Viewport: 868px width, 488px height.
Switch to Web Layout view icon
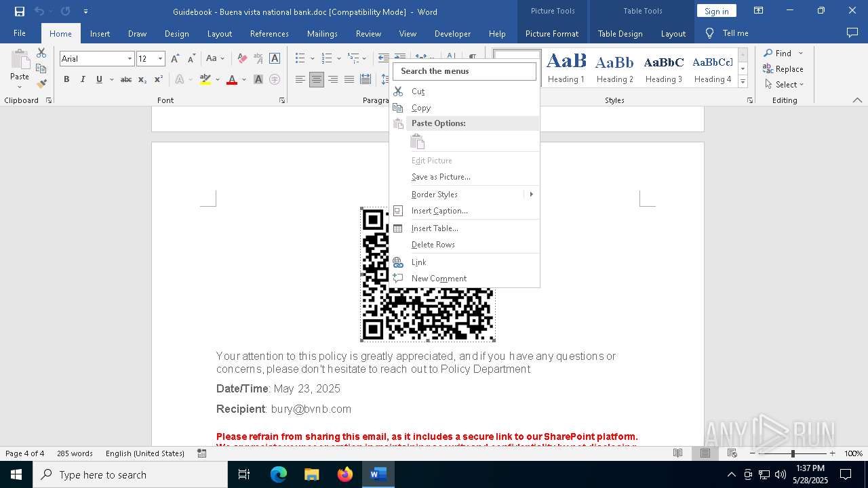tap(732, 453)
